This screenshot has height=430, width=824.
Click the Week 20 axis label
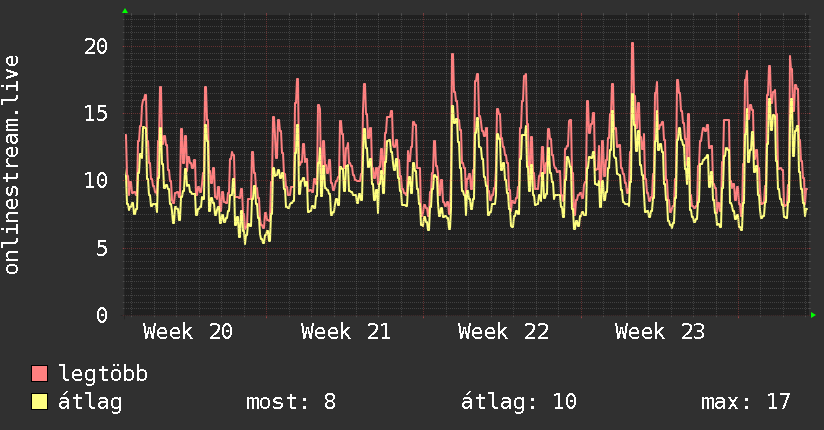188,332
